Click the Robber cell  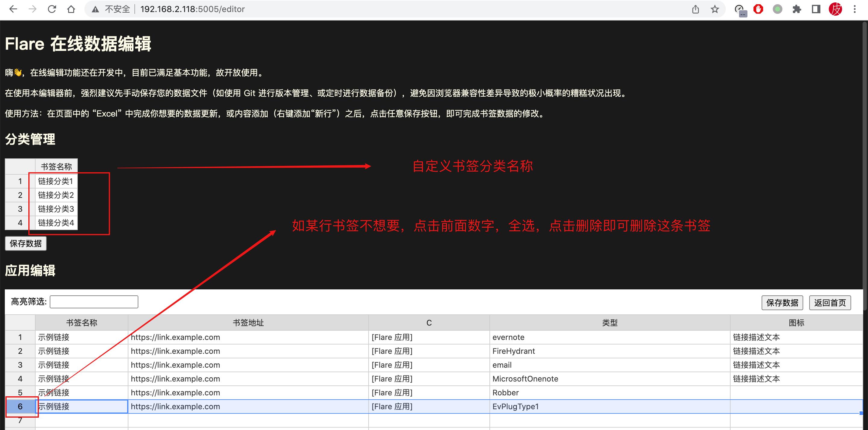[610, 393]
